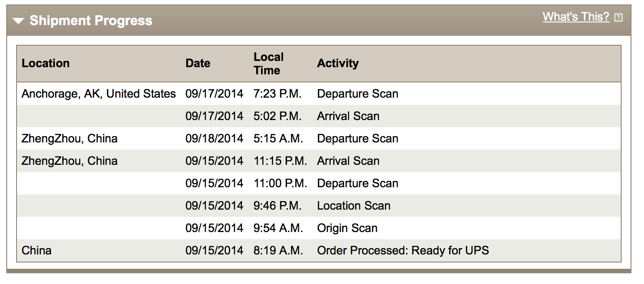The image size is (644, 284).
Task: Click the 7:23 P.M. Departure Scan activity
Action: click(357, 94)
